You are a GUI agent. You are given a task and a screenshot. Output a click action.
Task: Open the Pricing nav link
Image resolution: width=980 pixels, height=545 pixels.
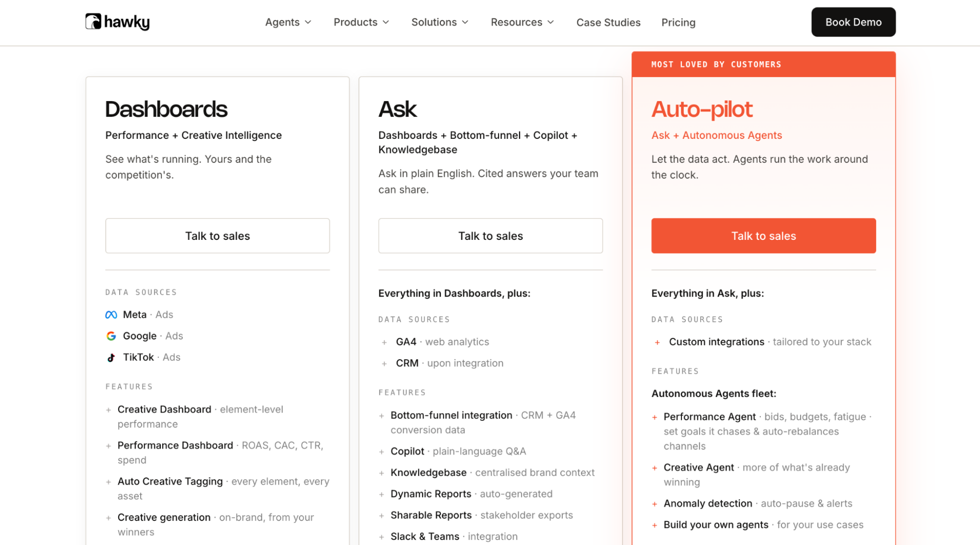(x=678, y=22)
